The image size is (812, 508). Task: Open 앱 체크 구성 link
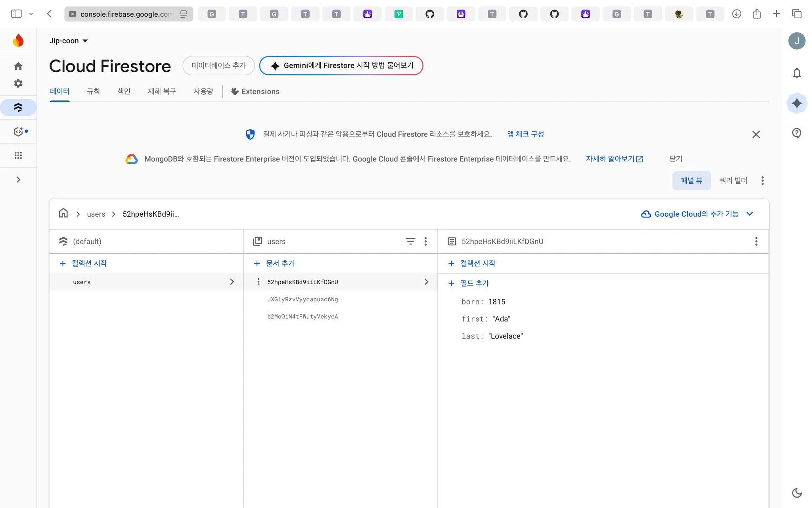click(x=525, y=134)
